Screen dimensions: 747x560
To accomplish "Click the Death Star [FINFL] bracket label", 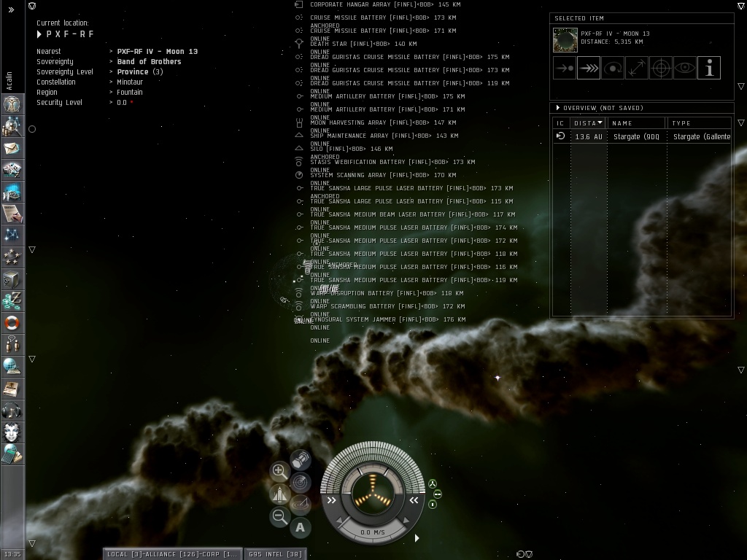I will point(363,44).
